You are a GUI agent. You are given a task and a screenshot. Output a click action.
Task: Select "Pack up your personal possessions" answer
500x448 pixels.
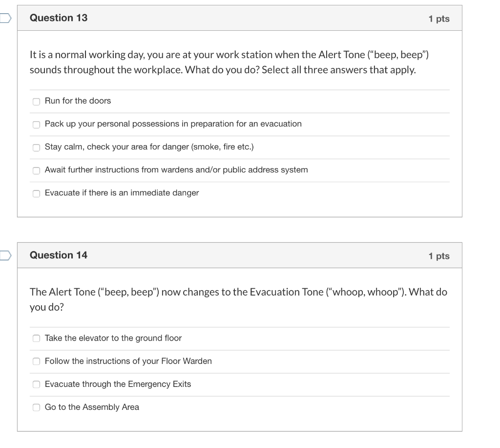(36, 125)
